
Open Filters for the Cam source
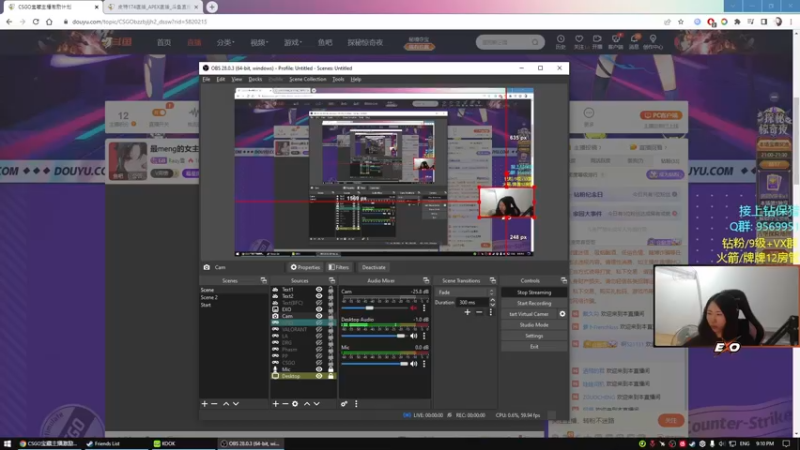tap(339, 267)
